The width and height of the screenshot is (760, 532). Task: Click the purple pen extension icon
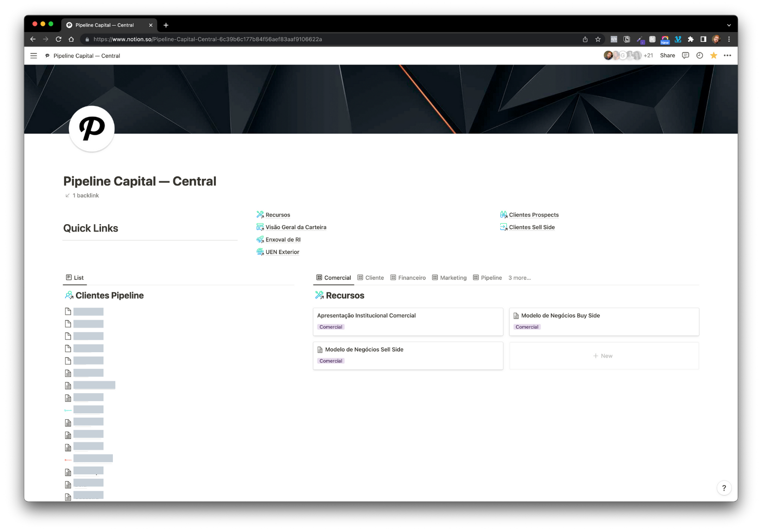click(640, 39)
